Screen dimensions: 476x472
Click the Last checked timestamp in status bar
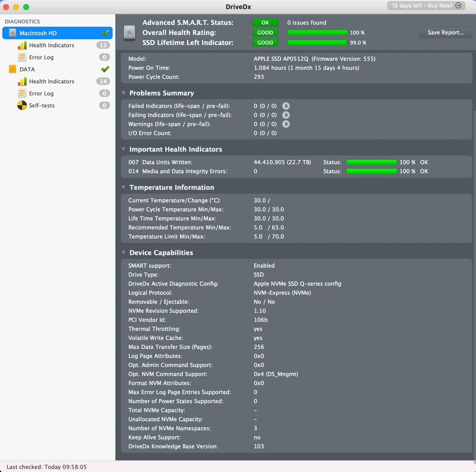(x=46, y=467)
